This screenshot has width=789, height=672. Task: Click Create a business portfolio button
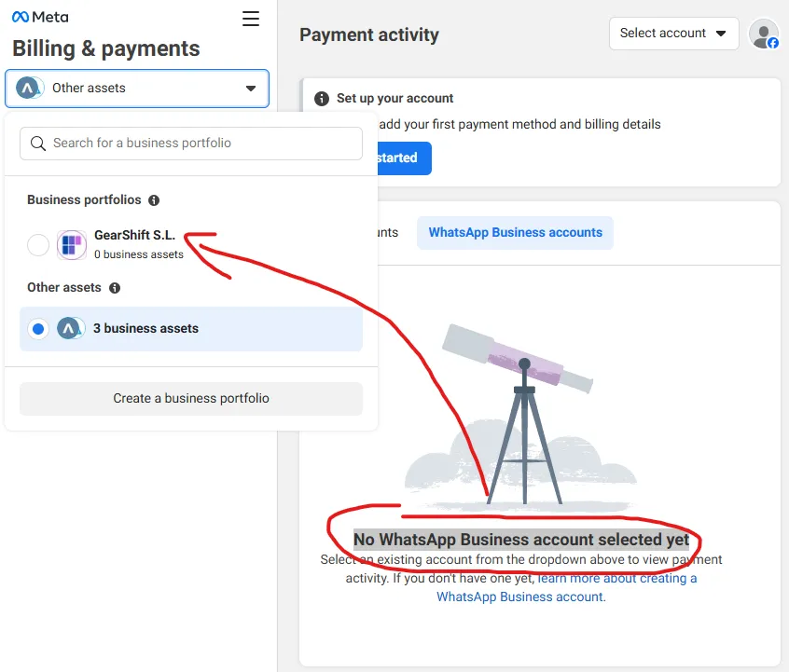click(191, 399)
